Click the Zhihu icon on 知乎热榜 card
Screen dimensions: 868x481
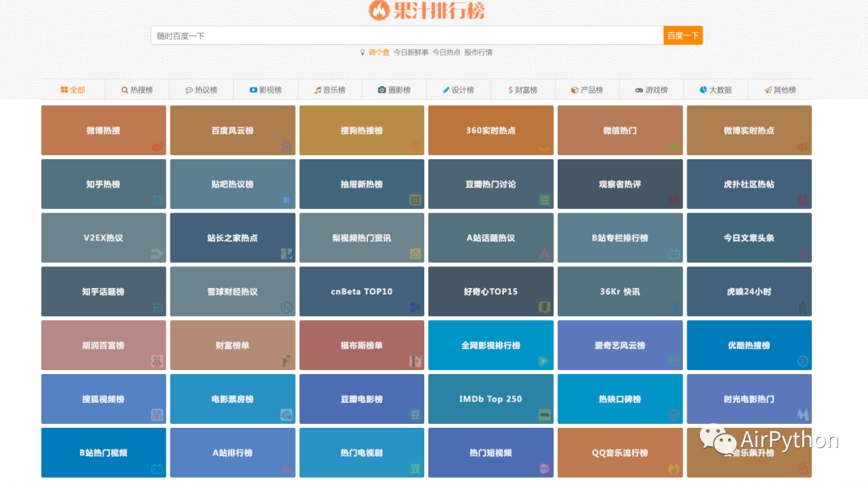(158, 200)
